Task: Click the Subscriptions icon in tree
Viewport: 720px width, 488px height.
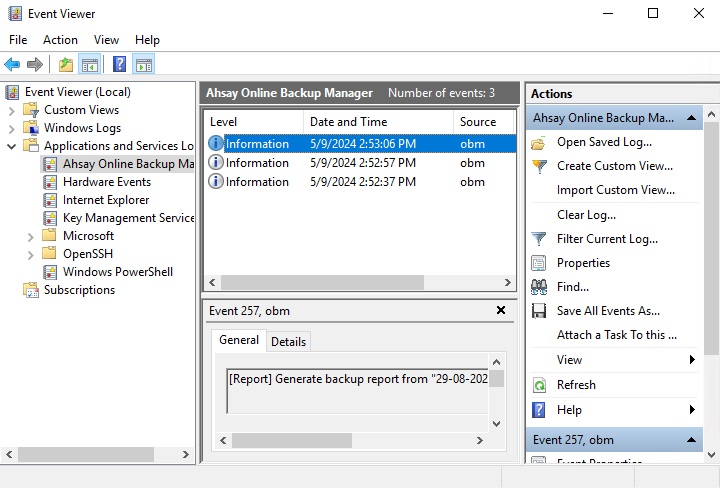Action: tap(31, 290)
